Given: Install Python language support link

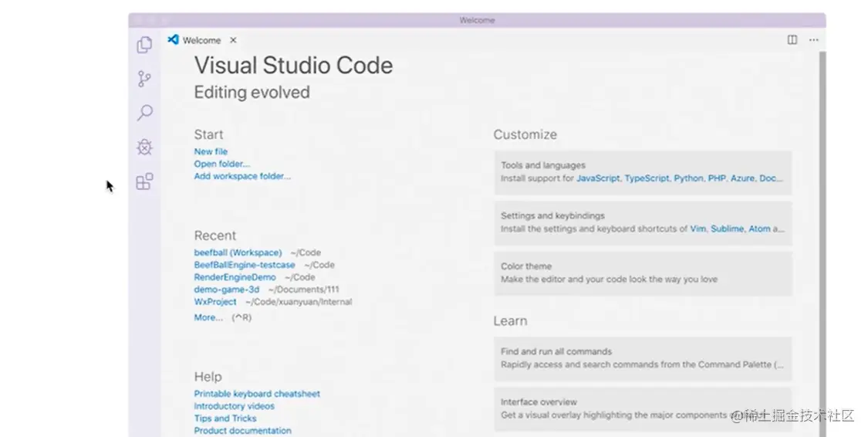Looking at the screenshot, I should coord(688,178).
